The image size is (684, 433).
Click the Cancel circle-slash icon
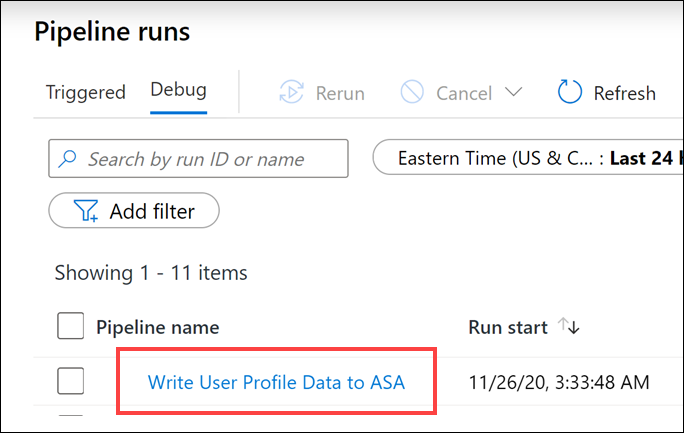tap(412, 93)
